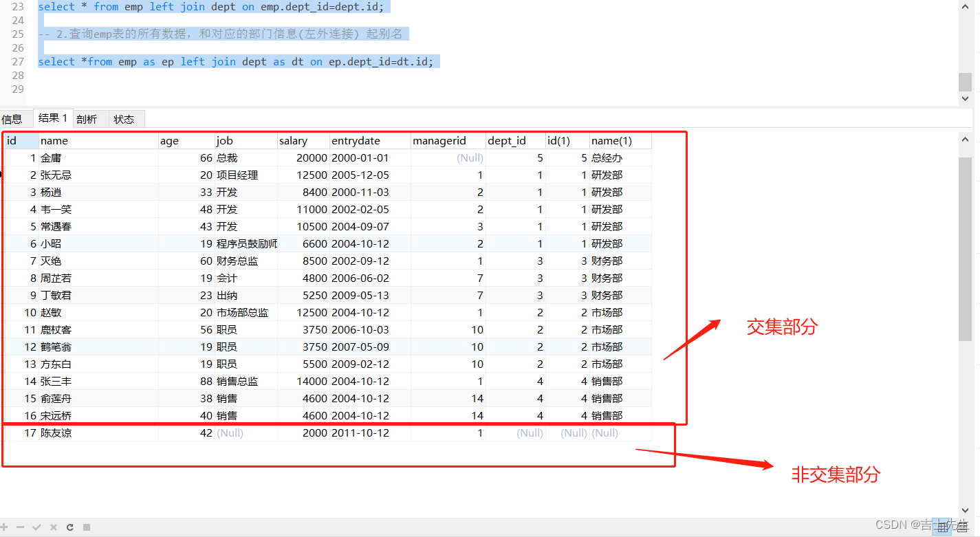Click the results scrollbar up arrow
This screenshot has width=980, height=537.
coord(966,139)
